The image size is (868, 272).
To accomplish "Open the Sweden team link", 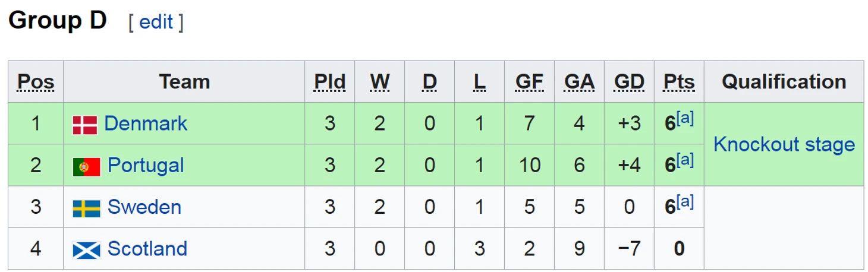I will coord(144,207).
